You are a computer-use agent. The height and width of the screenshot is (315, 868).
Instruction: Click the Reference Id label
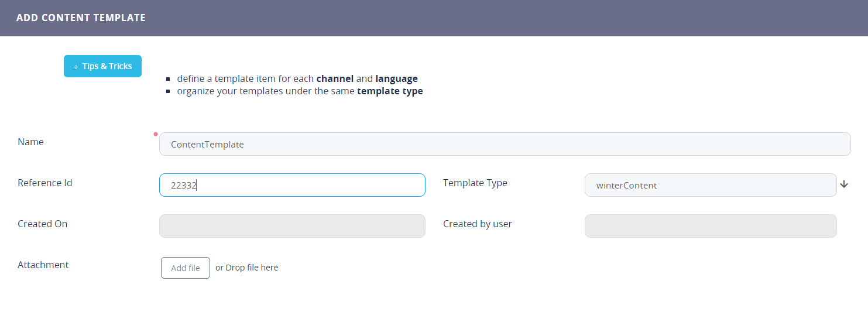tap(45, 183)
